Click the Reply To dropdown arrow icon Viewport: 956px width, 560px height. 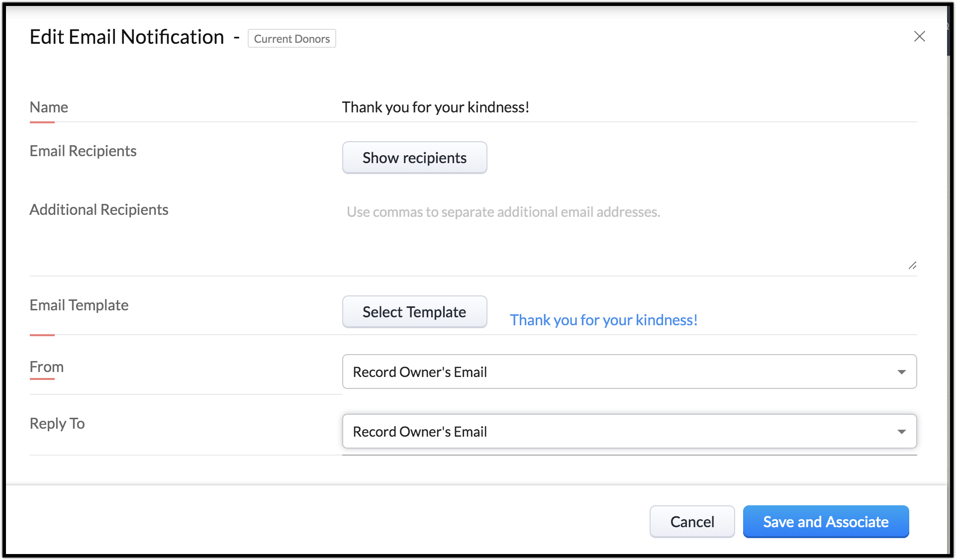[x=901, y=432]
